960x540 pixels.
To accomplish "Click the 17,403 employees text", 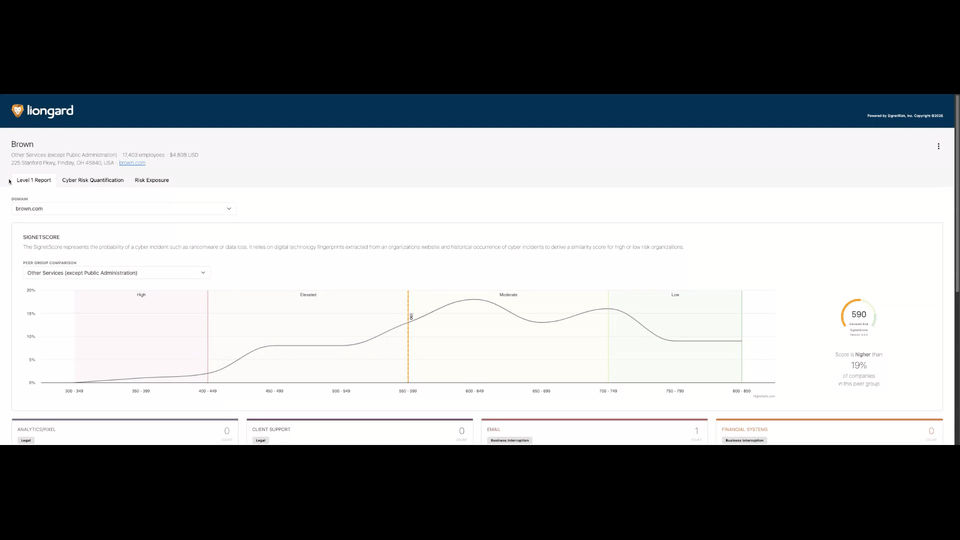I will 143,155.
